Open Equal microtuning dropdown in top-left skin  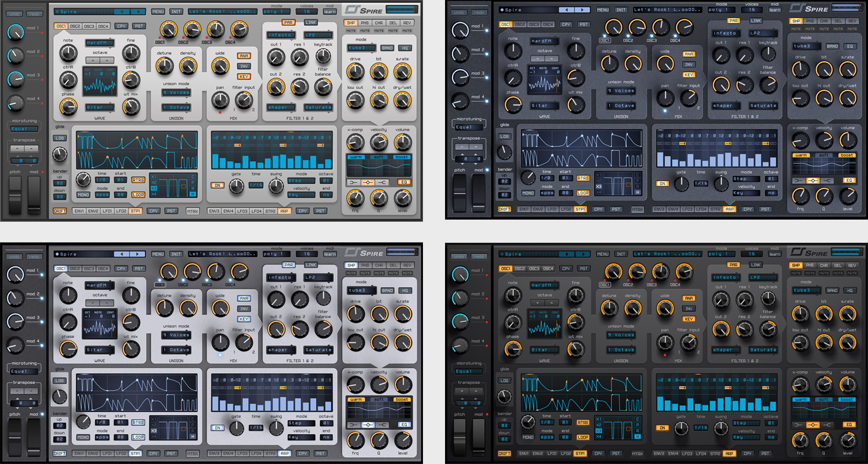(x=24, y=129)
